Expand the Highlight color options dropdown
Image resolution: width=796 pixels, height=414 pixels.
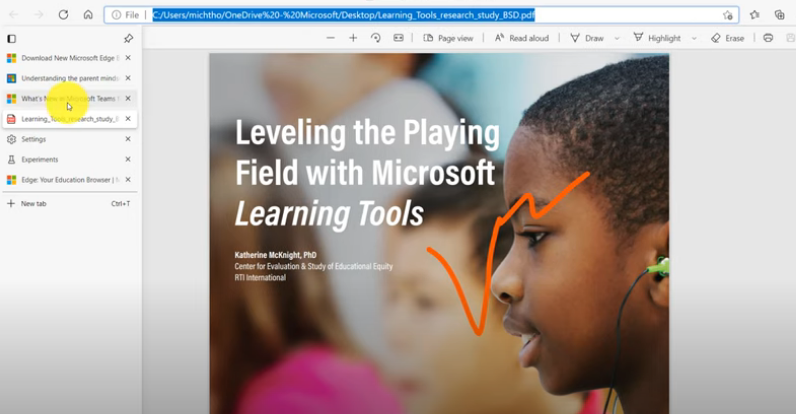tap(694, 38)
